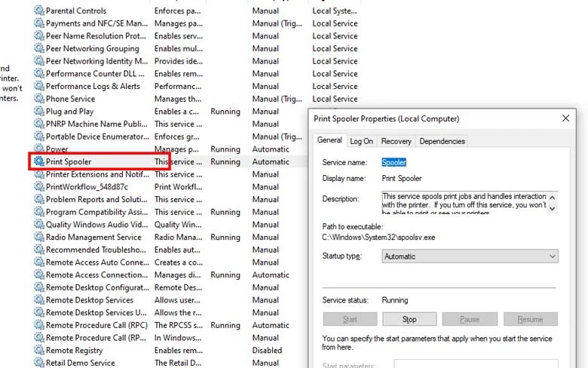Switch to the Log On tab
Screen dimensions: 588x368
(x=361, y=141)
